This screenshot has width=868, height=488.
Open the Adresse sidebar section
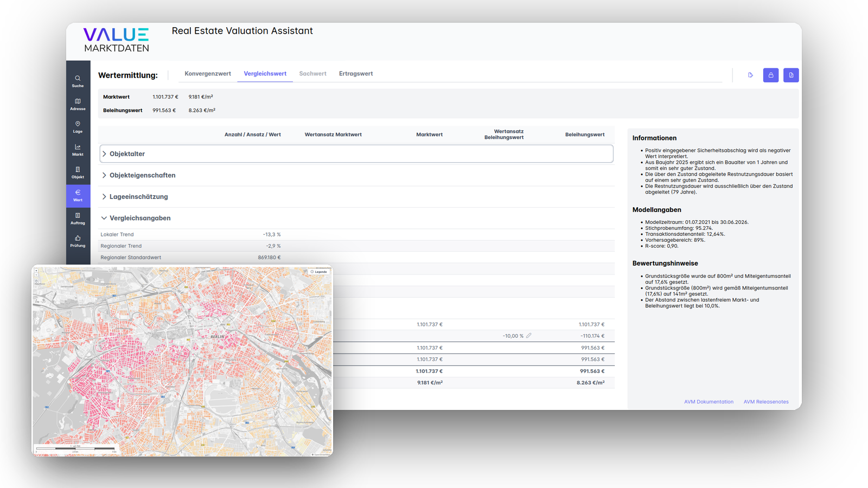78,104
